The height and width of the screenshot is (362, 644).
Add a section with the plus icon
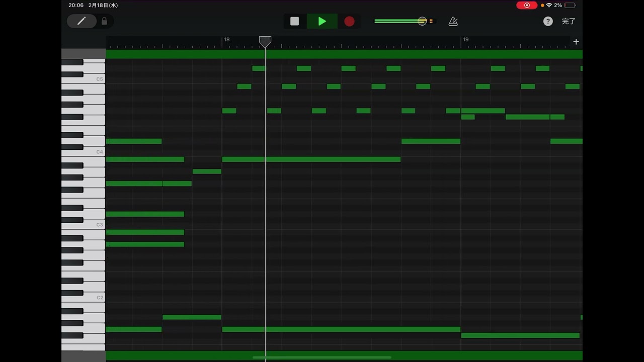pos(576,42)
